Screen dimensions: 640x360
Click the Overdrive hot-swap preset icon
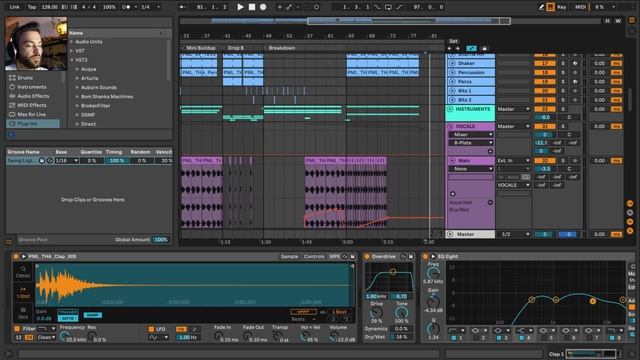point(403,256)
